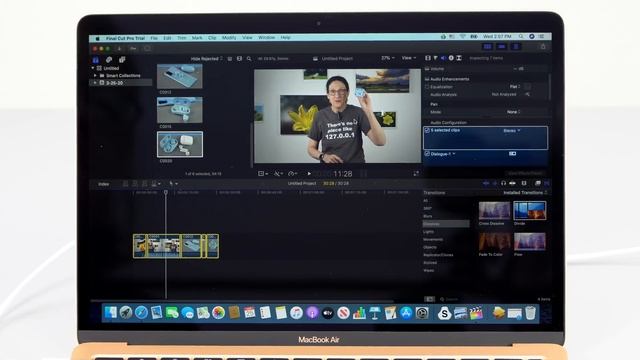Open the File menu
Screen dimensions: 640x360
154,38
